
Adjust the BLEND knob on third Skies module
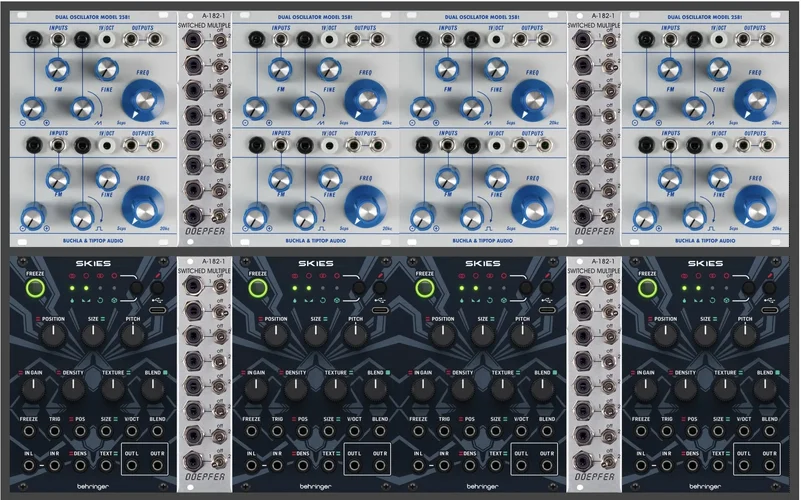point(543,390)
